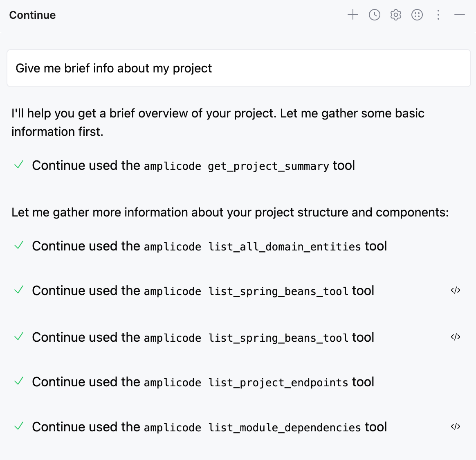Open chat history via the clock icon
Image resolution: width=476 pixels, height=460 pixels.
[374, 15]
